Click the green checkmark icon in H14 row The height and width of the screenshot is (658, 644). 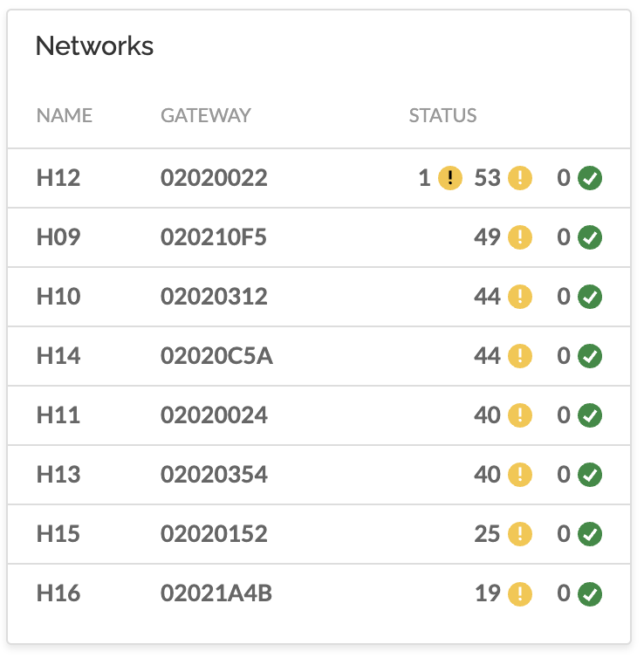pyautogui.click(x=589, y=356)
